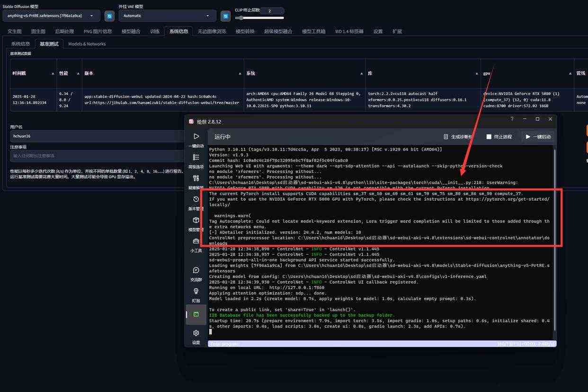This screenshot has height=392, width=588.
Task: Click 生成诊断包 button in launcher header
Action: point(458,137)
